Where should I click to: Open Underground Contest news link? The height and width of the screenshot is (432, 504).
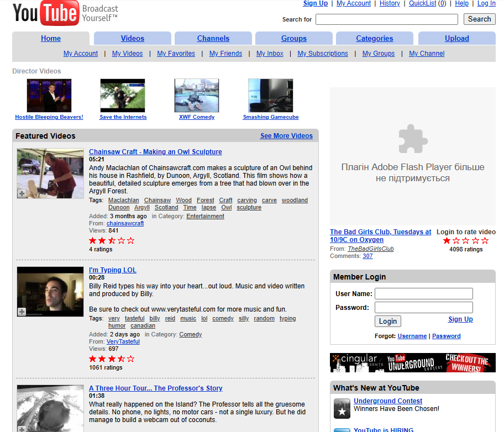(387, 401)
